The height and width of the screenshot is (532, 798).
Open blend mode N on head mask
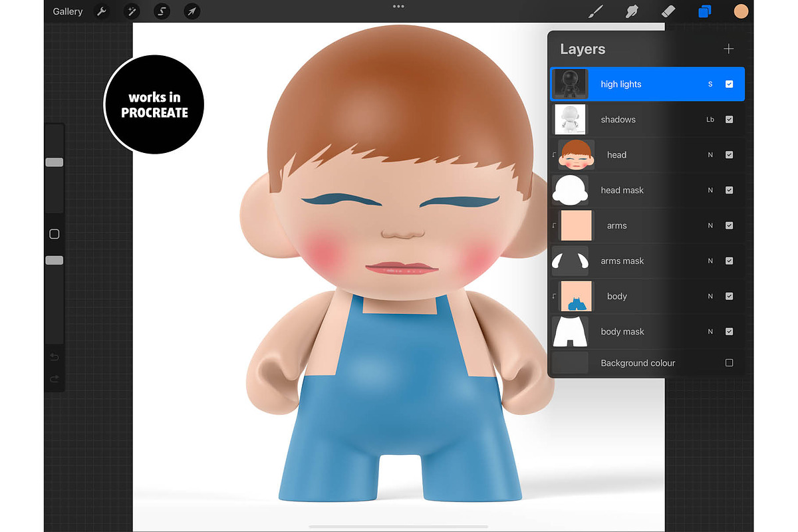(x=710, y=190)
